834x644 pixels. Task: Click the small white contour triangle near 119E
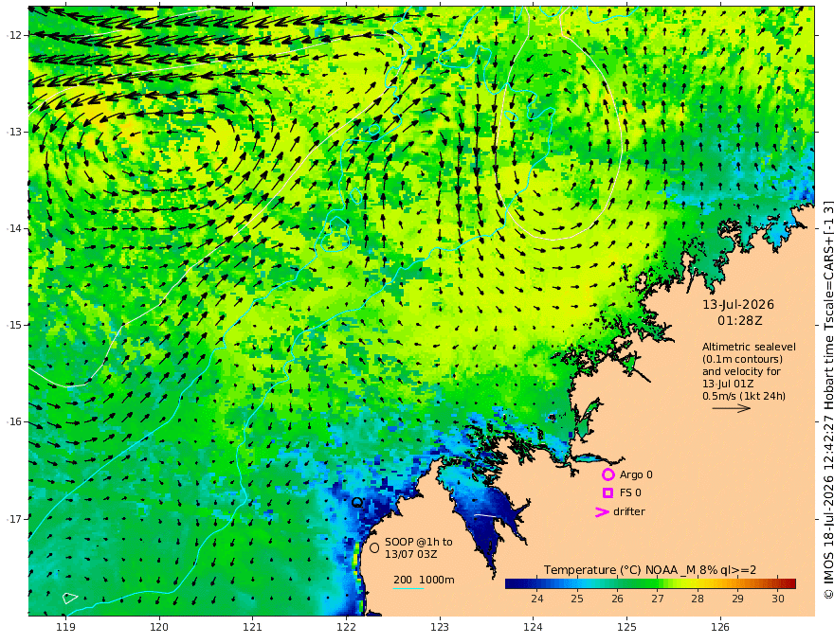click(x=70, y=598)
